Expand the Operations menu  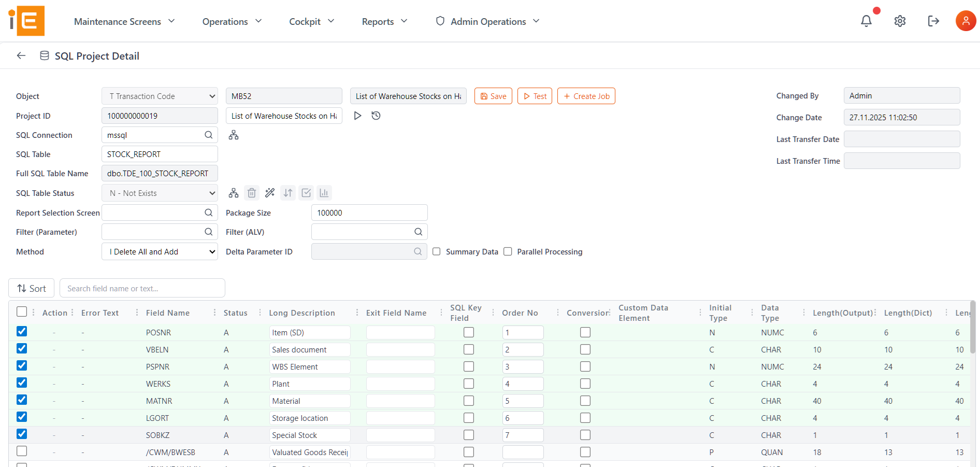point(232,21)
